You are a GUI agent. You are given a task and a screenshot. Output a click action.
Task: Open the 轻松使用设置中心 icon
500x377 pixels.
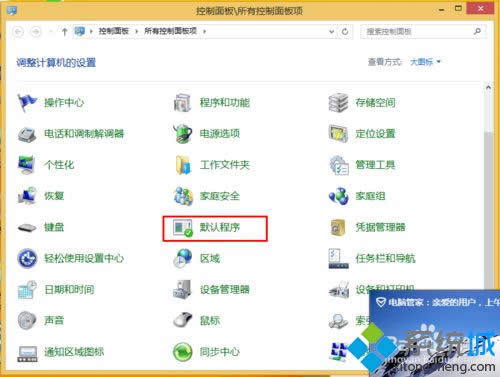coord(27,258)
